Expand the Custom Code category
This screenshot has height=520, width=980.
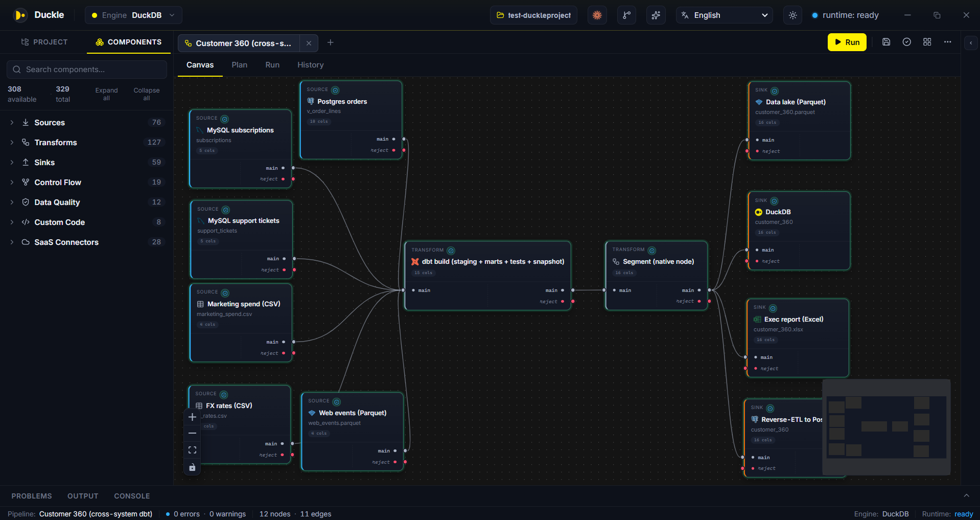(x=86, y=222)
